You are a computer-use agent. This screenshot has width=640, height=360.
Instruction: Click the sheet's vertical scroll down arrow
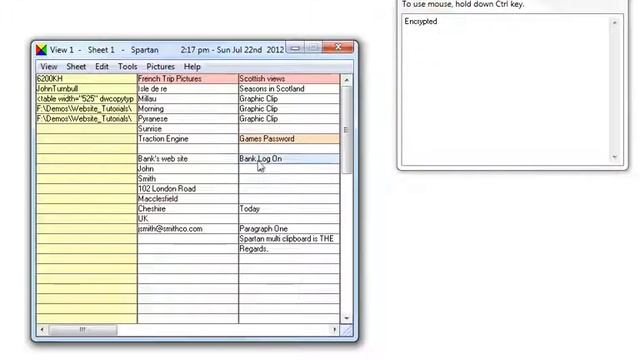[x=347, y=318]
